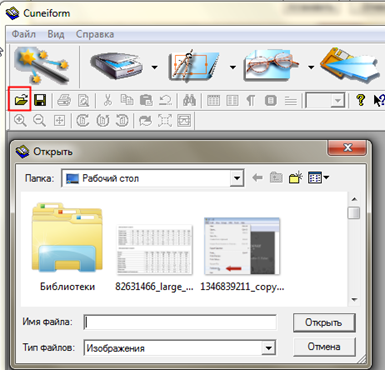Open the view menu arrow in dialog
385x370 pixels.
pyautogui.click(x=326, y=178)
